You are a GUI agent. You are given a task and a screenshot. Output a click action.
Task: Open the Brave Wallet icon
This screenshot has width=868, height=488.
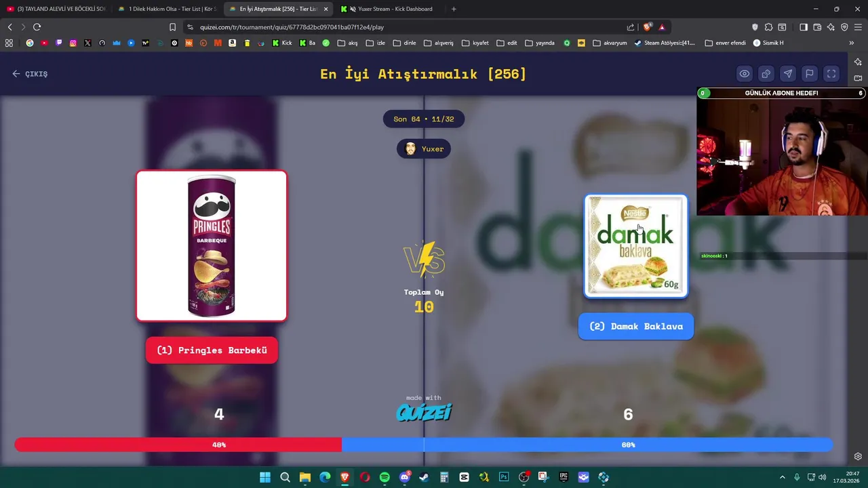(x=817, y=27)
